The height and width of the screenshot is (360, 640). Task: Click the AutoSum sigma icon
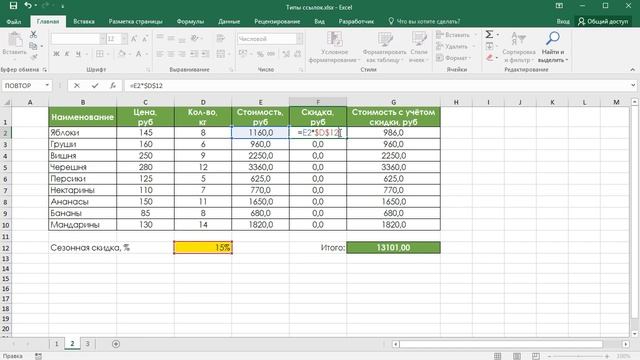[x=489, y=35]
